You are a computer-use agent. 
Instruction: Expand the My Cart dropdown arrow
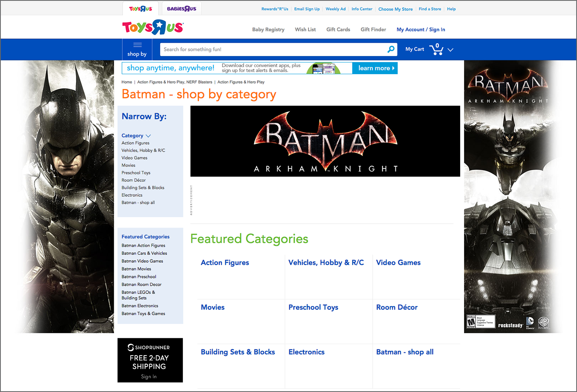[450, 50]
